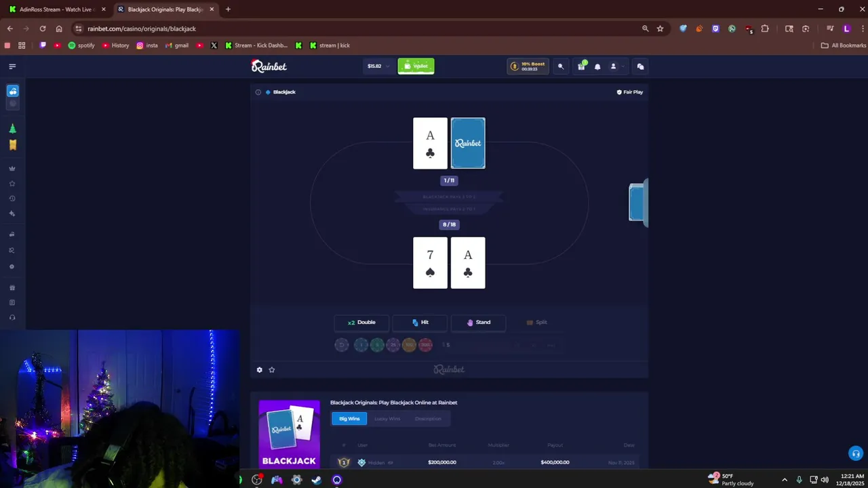Open the weather widget showing 50°F
This screenshot has height=488, width=868.
pos(731,479)
